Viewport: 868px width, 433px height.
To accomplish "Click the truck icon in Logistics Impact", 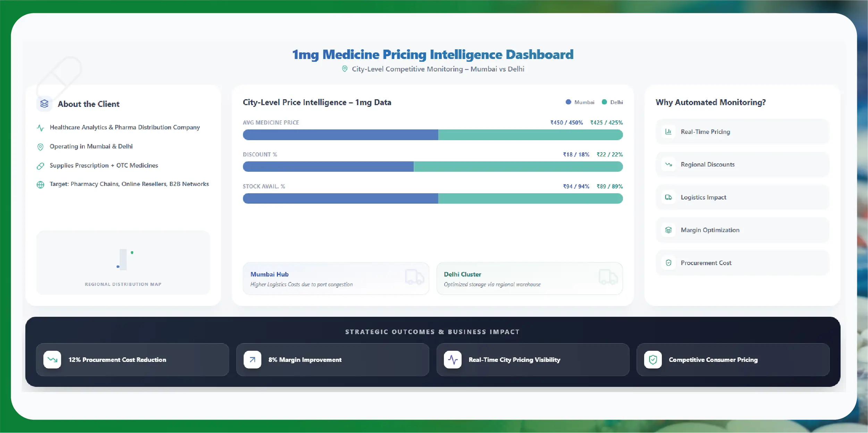I will (668, 197).
